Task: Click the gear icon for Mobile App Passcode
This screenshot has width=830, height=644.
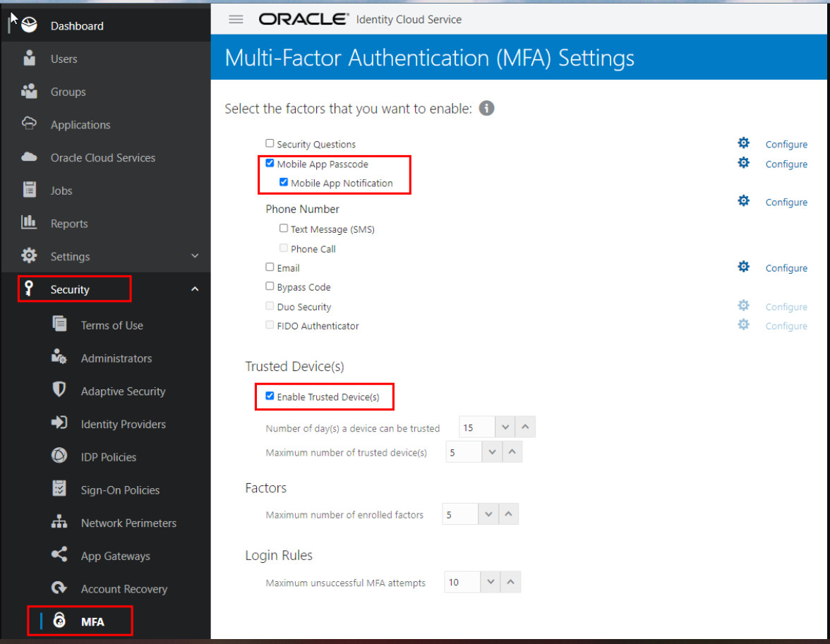Action: pos(744,162)
